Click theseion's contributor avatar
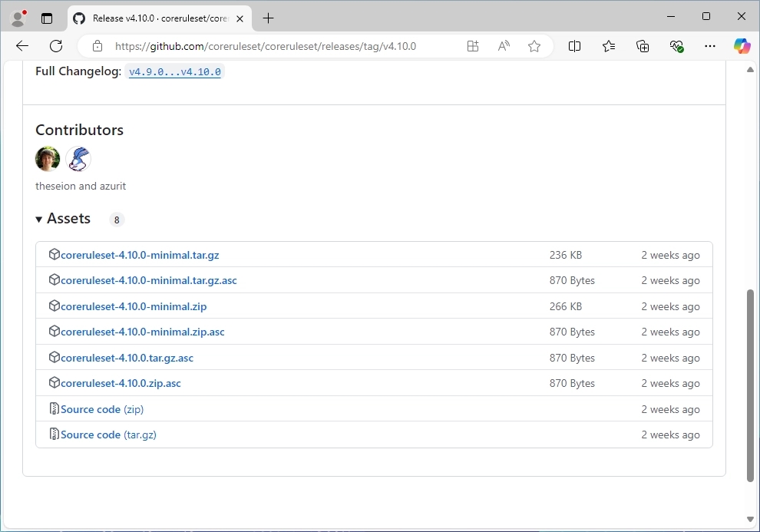Image resolution: width=760 pixels, height=532 pixels. 48,159
